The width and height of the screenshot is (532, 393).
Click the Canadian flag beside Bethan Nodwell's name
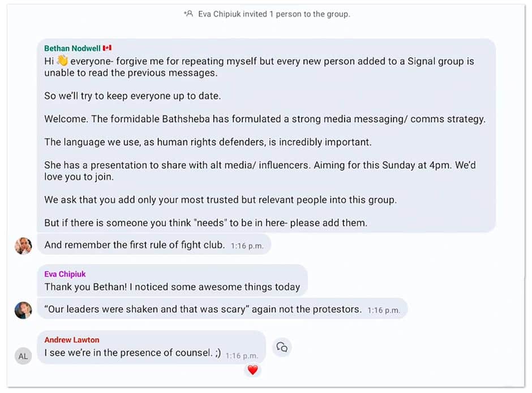click(x=107, y=48)
